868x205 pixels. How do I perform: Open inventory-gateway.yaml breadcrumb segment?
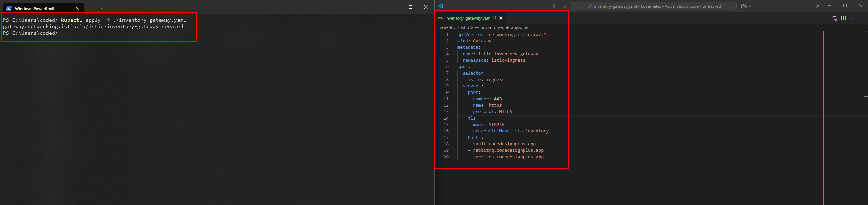[505, 27]
